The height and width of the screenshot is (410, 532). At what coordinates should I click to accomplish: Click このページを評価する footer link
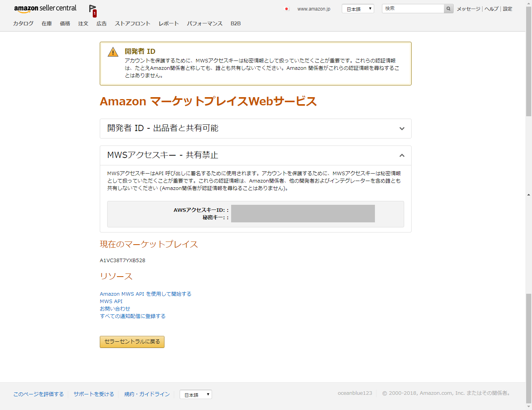(39, 394)
